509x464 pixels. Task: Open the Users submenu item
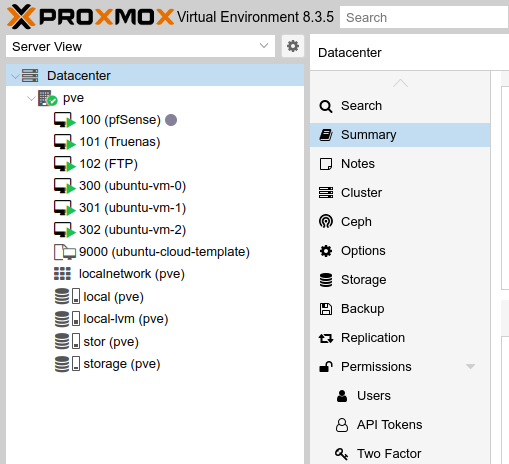pos(400,396)
